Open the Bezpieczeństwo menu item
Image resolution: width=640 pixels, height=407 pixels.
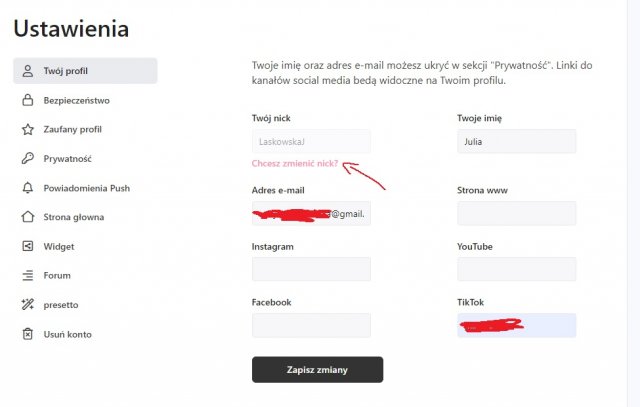[76, 100]
